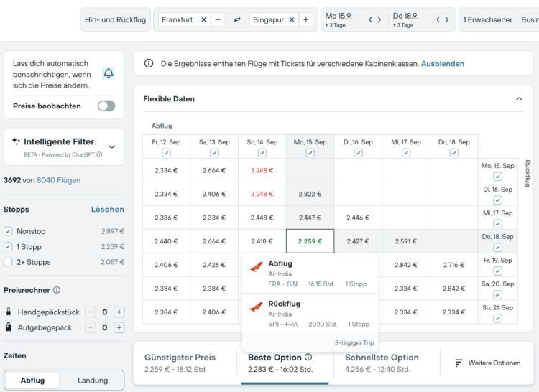Switch to Schnellste Option tab
539x392 pixels.
click(x=382, y=363)
